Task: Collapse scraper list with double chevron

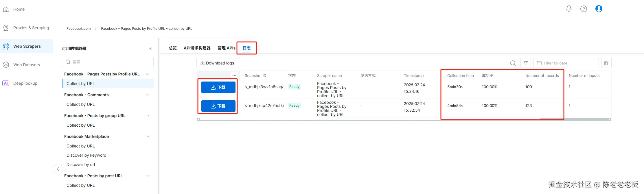Action: (150, 49)
